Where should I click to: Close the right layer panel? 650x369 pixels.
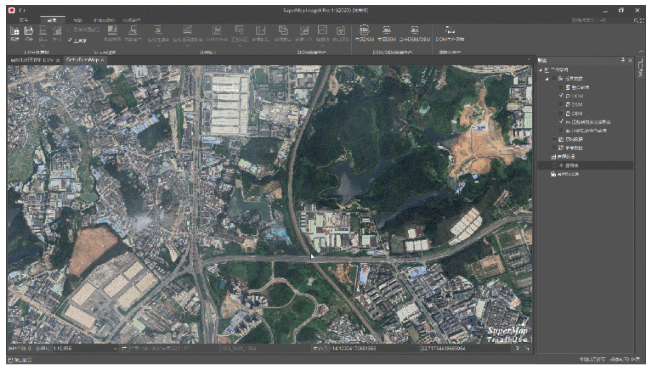click(x=631, y=61)
